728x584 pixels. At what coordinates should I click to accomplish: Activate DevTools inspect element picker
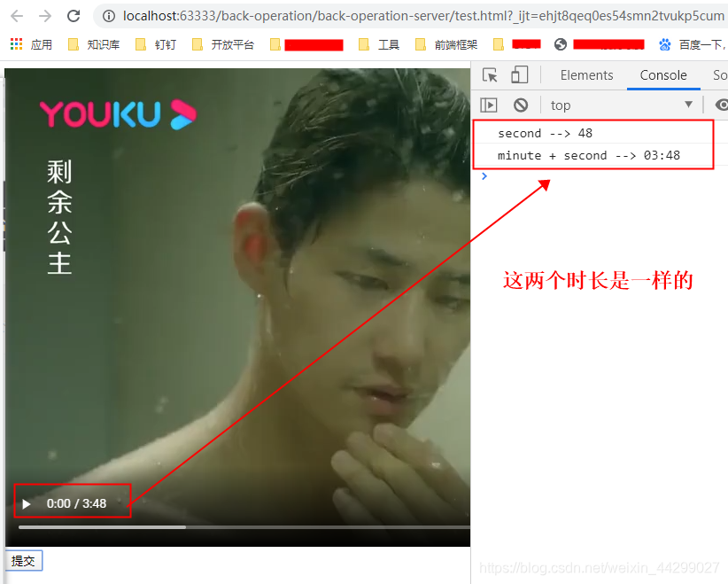pos(490,75)
